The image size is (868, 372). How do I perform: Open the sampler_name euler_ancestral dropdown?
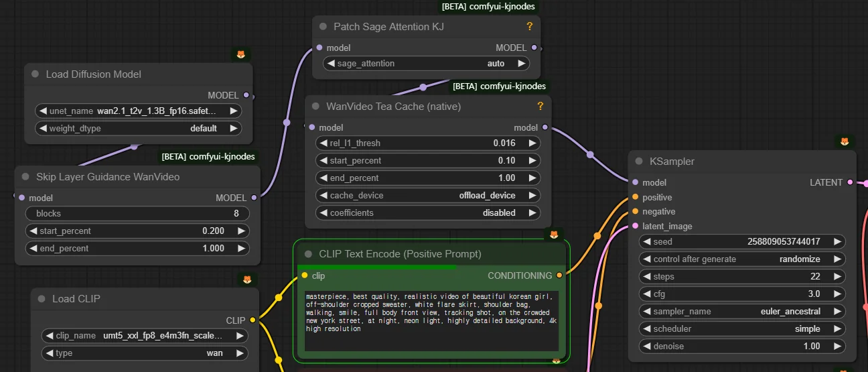[742, 311]
